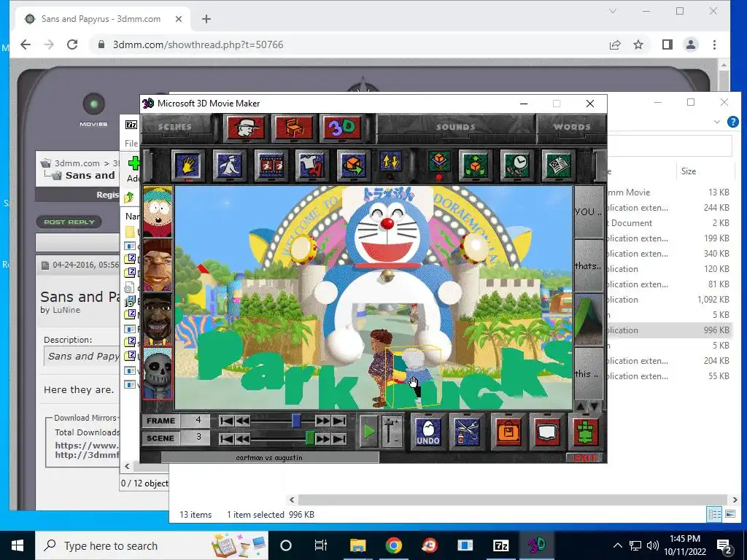Open a new Chrome tab
Screen dimensions: 747x560
pyautogui.click(x=206, y=19)
